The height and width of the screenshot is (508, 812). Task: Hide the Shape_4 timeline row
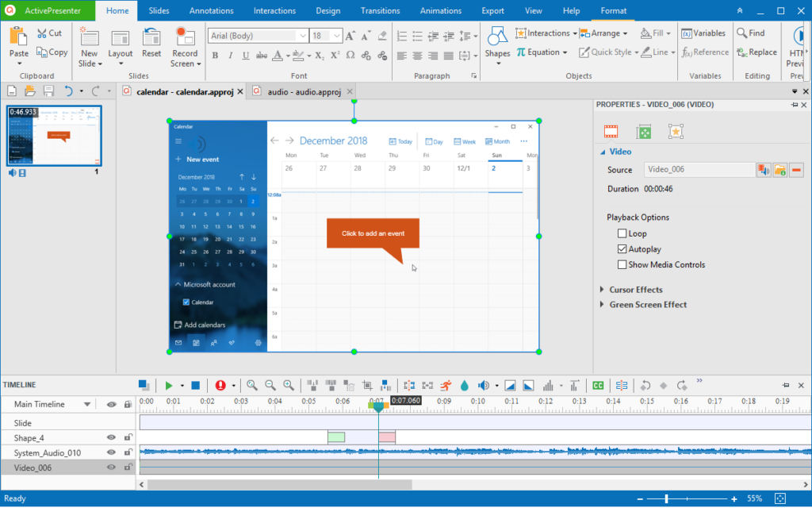(x=111, y=437)
